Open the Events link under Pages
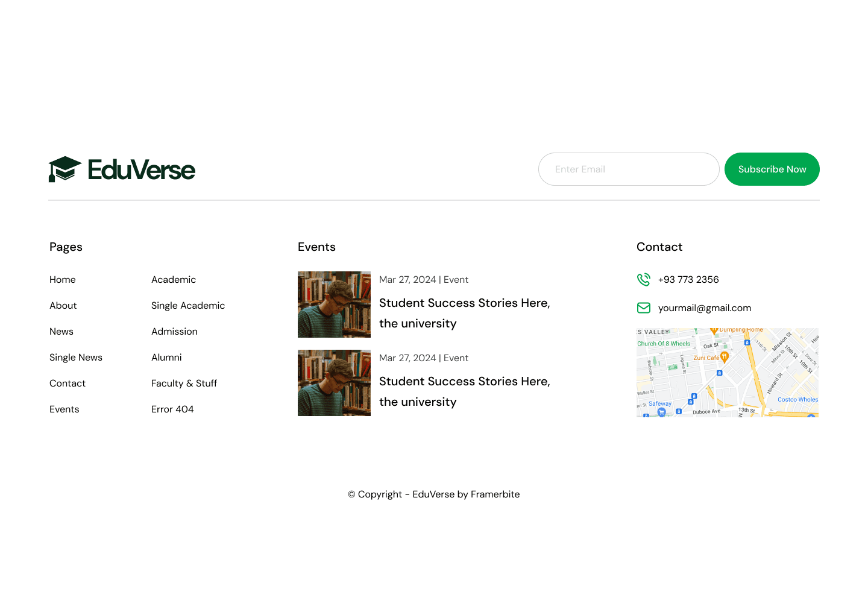Image resolution: width=868 pixels, height=603 pixels. pyautogui.click(x=64, y=409)
